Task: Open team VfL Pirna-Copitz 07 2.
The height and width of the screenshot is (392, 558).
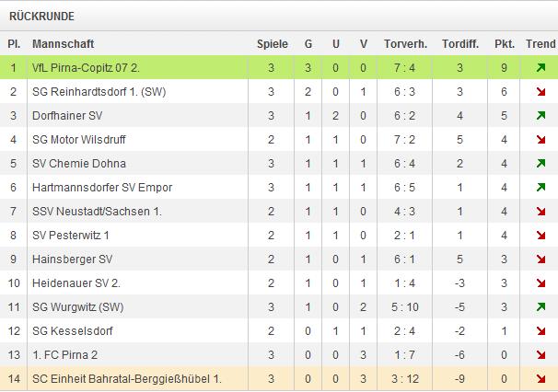Action: (86, 67)
